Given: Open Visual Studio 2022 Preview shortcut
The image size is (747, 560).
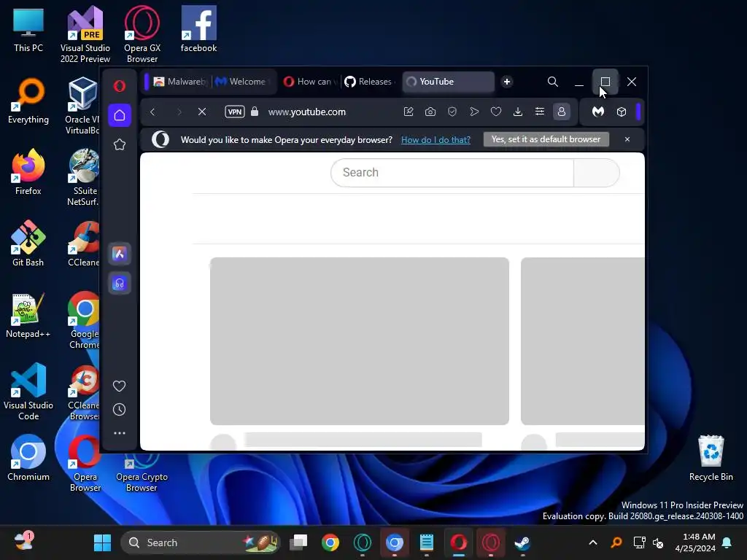Looking at the screenshot, I should [85, 34].
